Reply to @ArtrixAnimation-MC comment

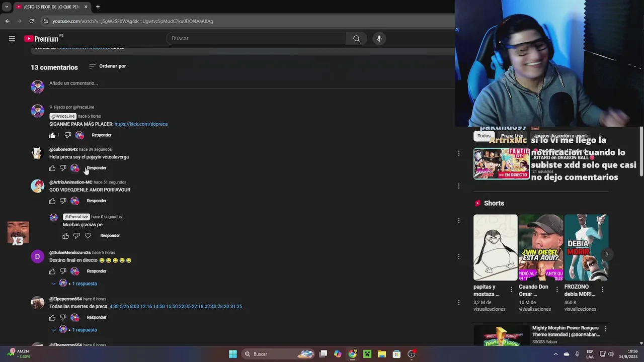click(x=97, y=201)
